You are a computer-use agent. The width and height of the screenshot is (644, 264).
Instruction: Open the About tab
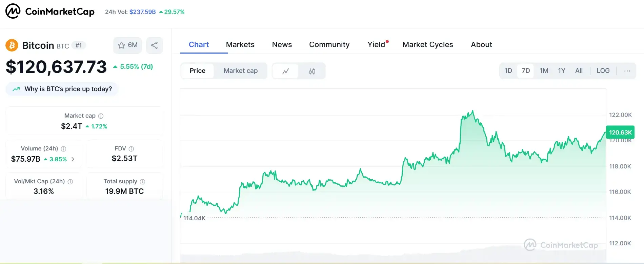(481, 45)
